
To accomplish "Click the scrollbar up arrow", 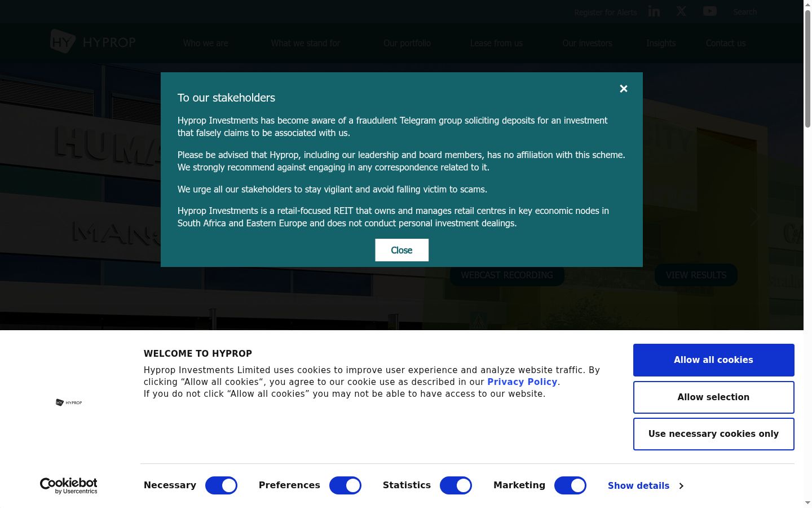I will pos(807,5).
